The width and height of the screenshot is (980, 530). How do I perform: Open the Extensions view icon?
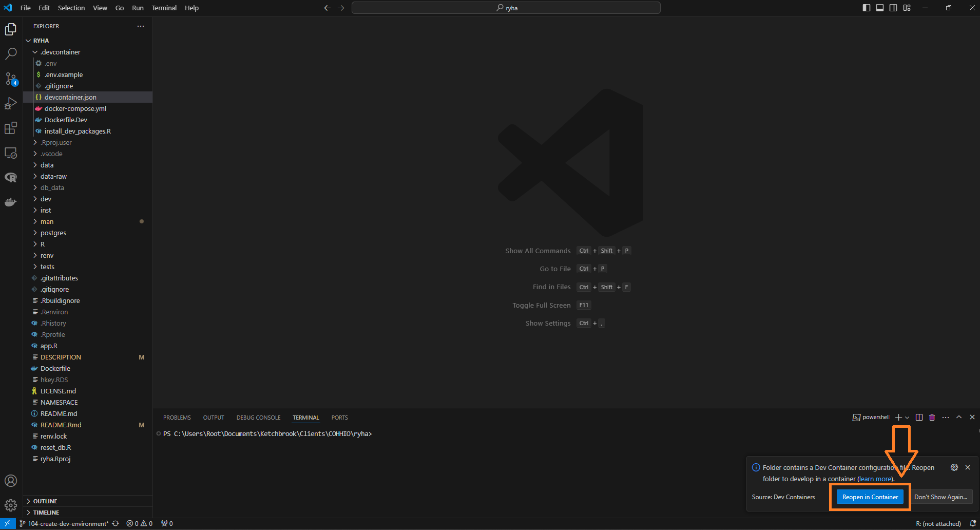pyautogui.click(x=11, y=128)
